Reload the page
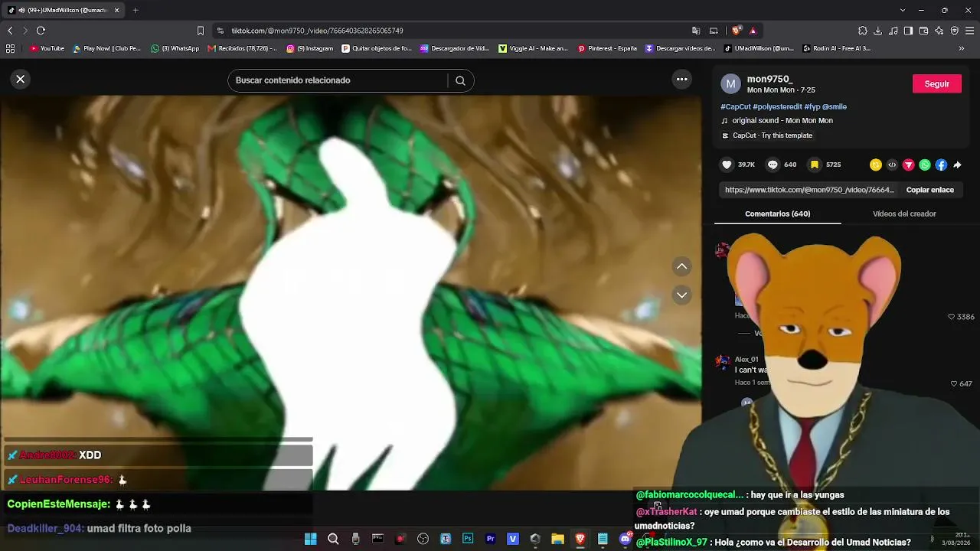 pyautogui.click(x=41, y=31)
